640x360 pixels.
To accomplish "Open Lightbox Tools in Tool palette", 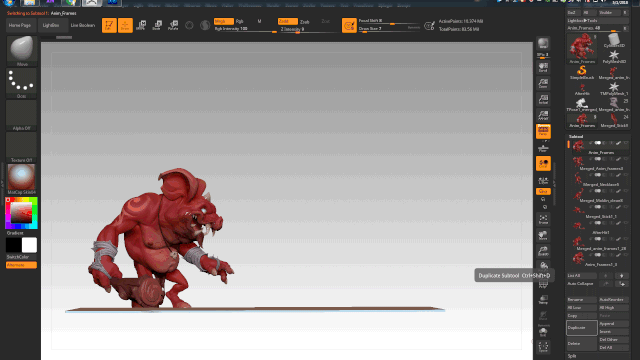I will tap(598, 20).
